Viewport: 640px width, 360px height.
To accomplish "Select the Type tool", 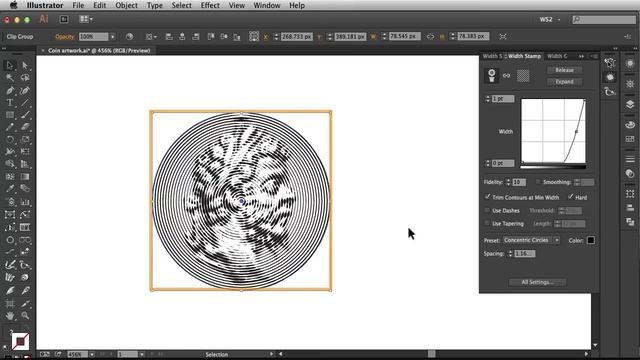I will tap(10, 103).
